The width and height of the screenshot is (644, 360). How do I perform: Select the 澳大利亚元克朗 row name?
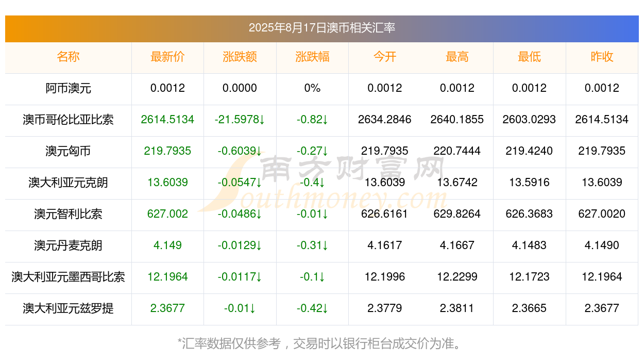(68, 183)
